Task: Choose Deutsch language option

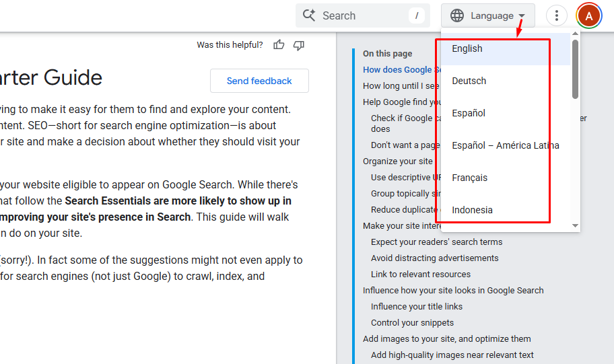Action: pos(469,81)
